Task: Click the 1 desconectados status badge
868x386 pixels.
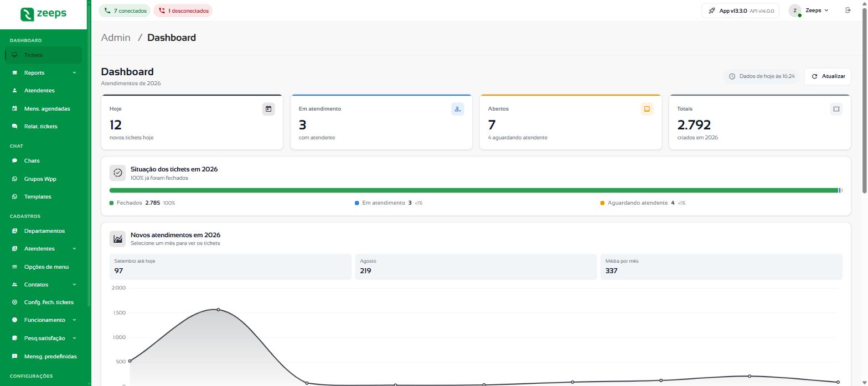Action: pyautogui.click(x=183, y=11)
